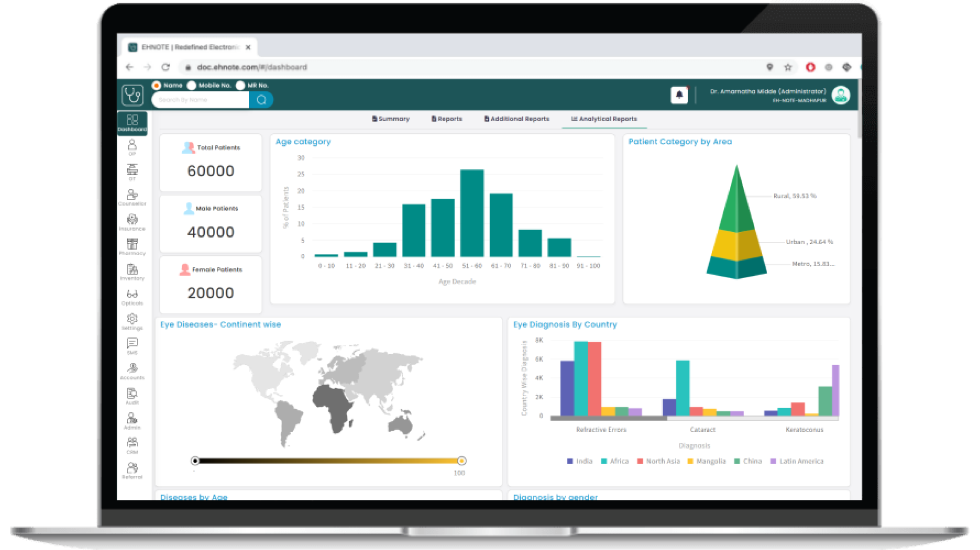Image resolution: width=980 pixels, height=550 pixels.
Task: Select the MR No. search radio button
Action: point(240,86)
